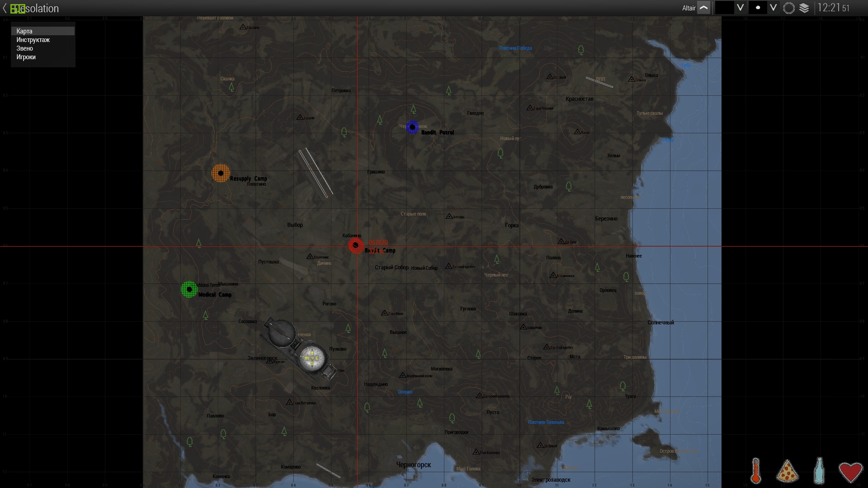Click the Красностав town label
868x488 pixels.
(579, 99)
